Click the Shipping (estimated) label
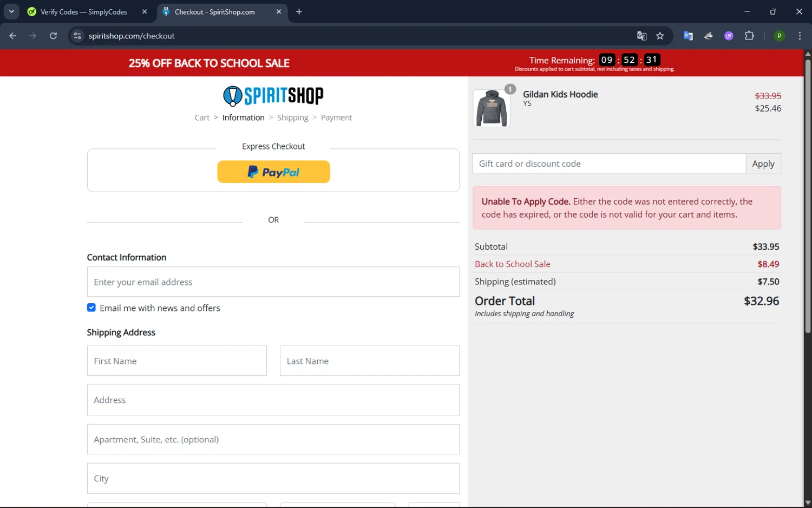The height and width of the screenshot is (508, 812). pyautogui.click(x=515, y=282)
